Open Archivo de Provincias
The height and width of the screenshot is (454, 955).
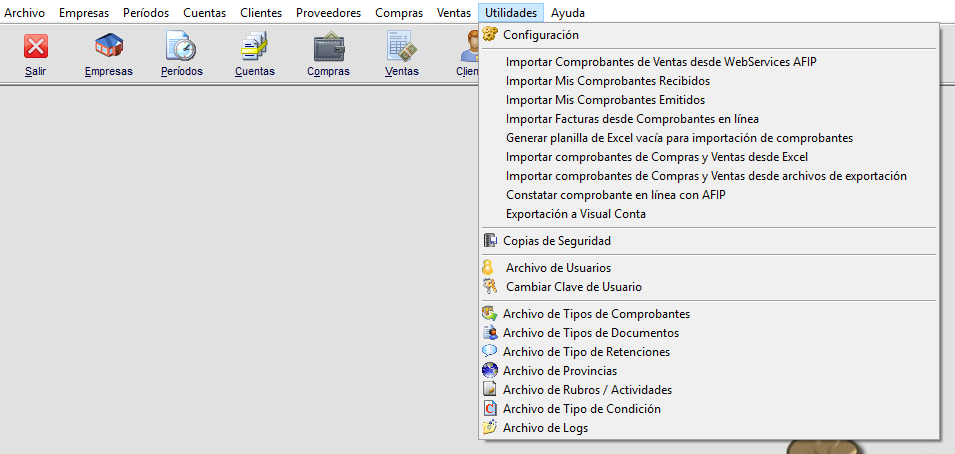coord(559,371)
